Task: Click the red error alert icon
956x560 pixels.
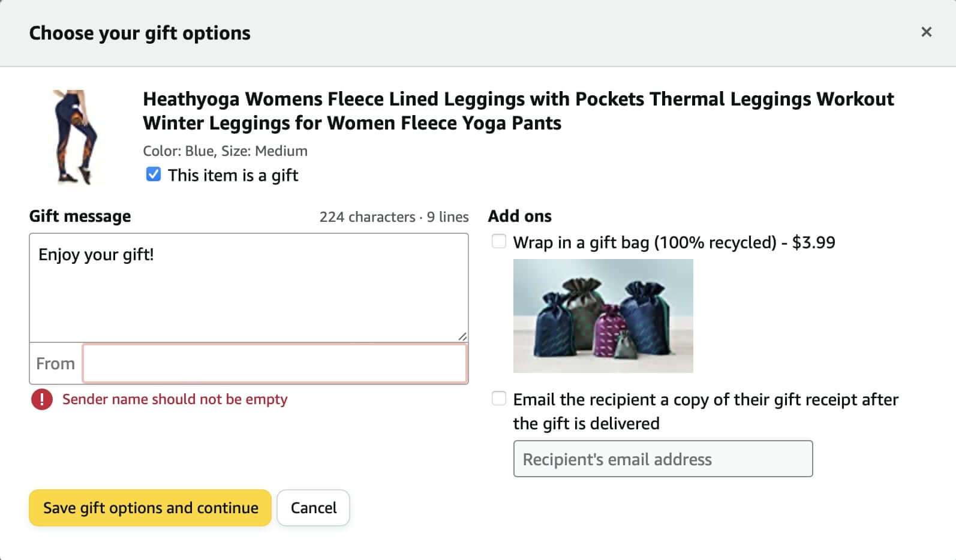Action: (x=41, y=399)
